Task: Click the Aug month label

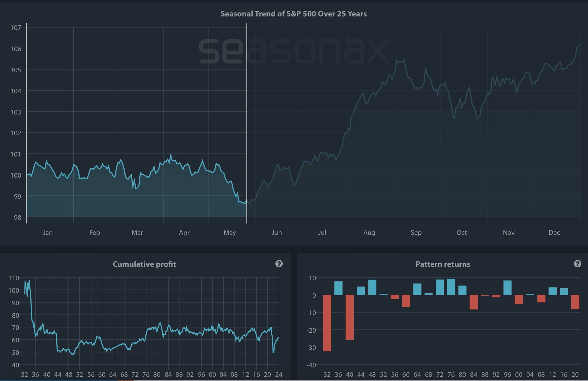Action: pyautogui.click(x=369, y=232)
